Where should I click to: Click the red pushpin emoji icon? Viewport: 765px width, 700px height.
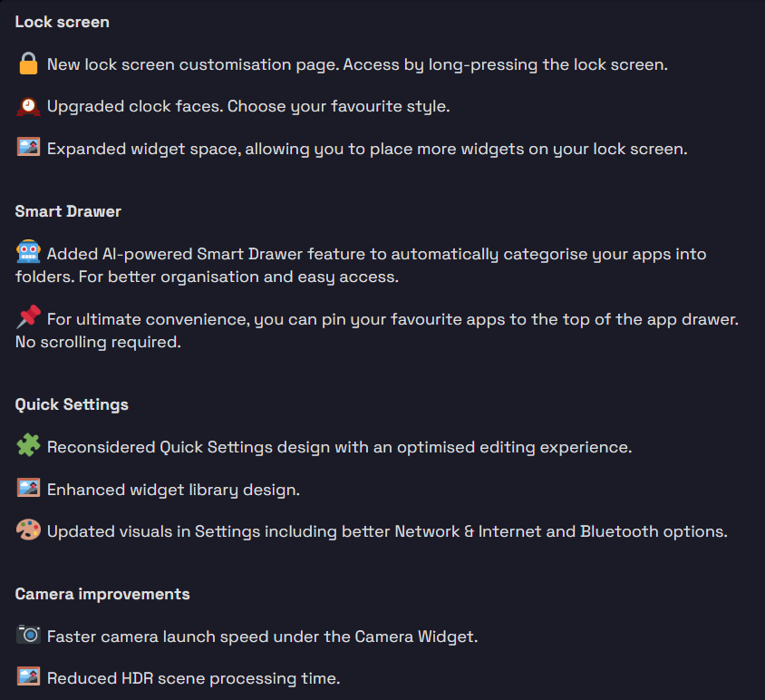tap(28, 316)
